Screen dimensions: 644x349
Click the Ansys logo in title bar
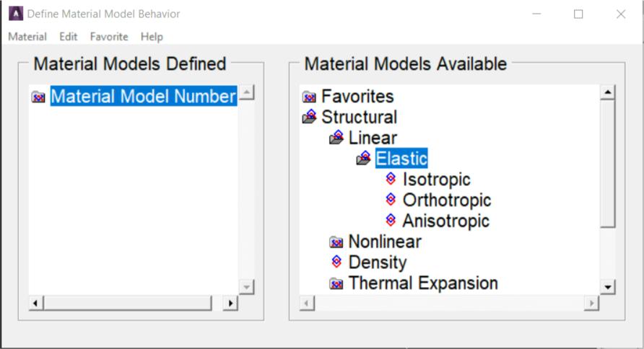(x=15, y=14)
